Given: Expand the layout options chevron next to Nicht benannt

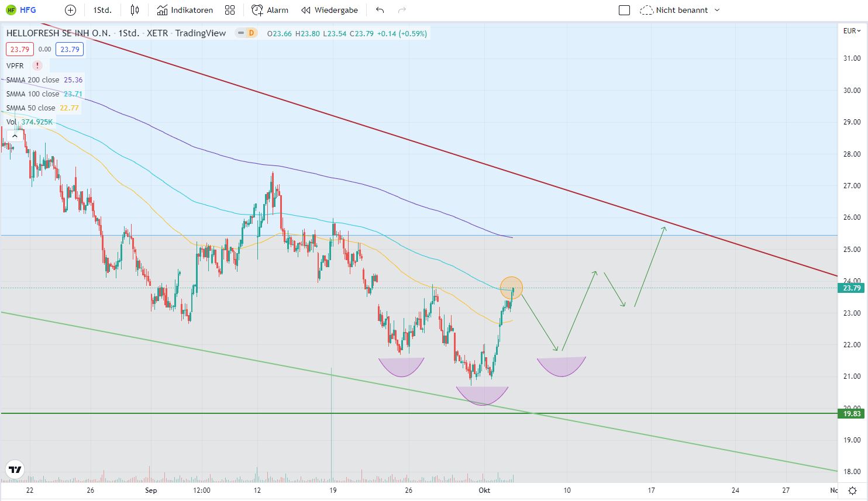Looking at the screenshot, I should 718,10.
